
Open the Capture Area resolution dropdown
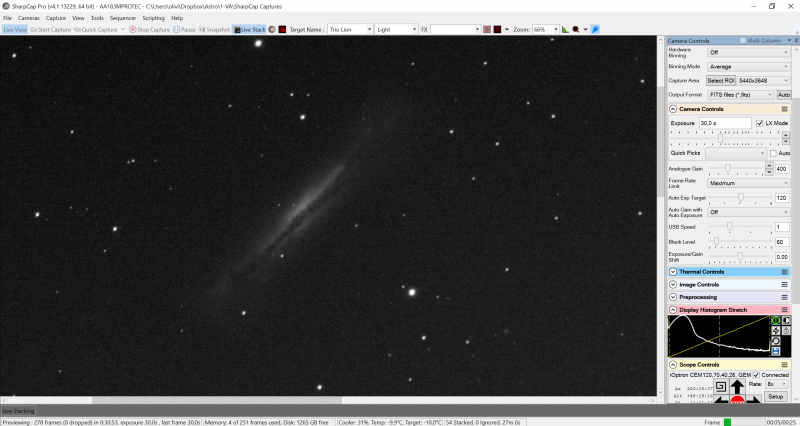763,81
